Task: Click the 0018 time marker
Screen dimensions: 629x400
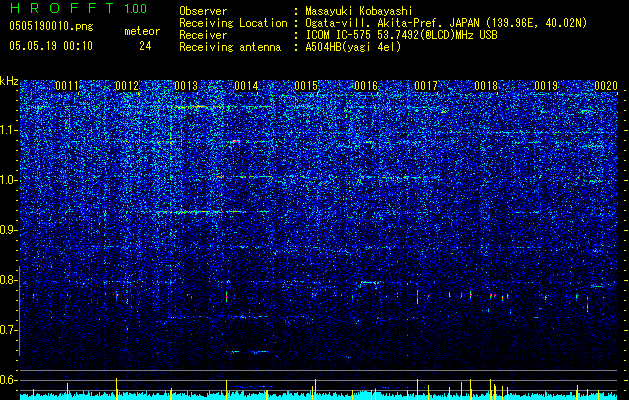Action: (486, 86)
